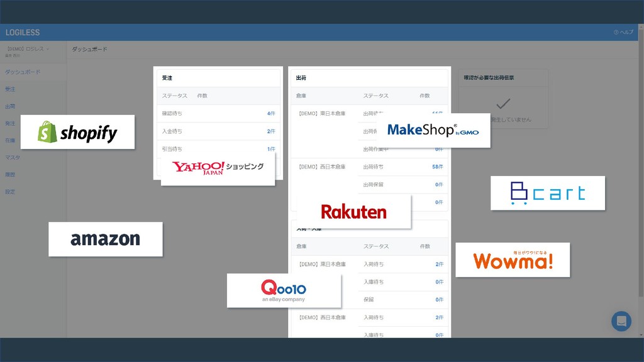Viewport: 644px width, 362px height.
Task: Open 受注 in the sidebar menu
Action: [10, 89]
